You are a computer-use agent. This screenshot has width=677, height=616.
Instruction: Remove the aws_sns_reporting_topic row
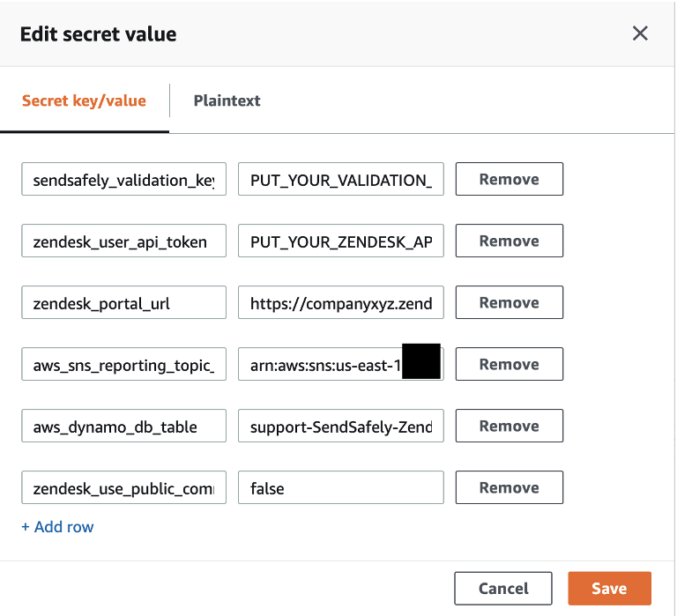pos(509,364)
